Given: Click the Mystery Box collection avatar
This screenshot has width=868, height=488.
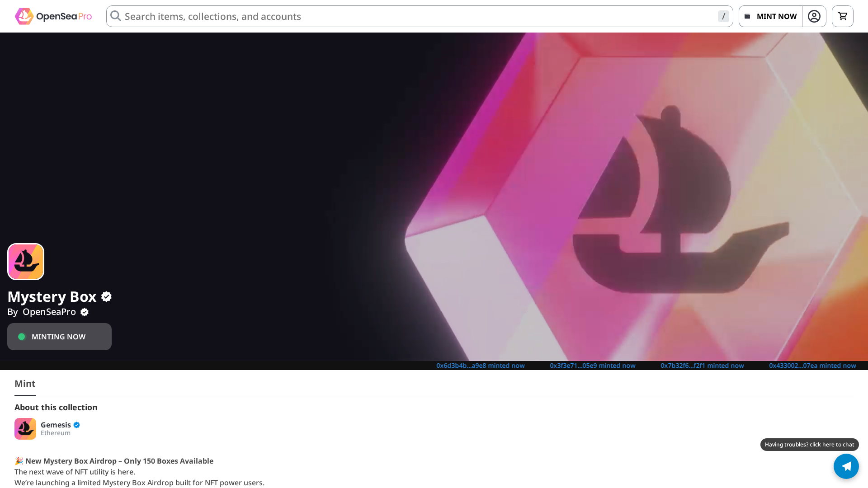Looking at the screenshot, I should coord(26,262).
